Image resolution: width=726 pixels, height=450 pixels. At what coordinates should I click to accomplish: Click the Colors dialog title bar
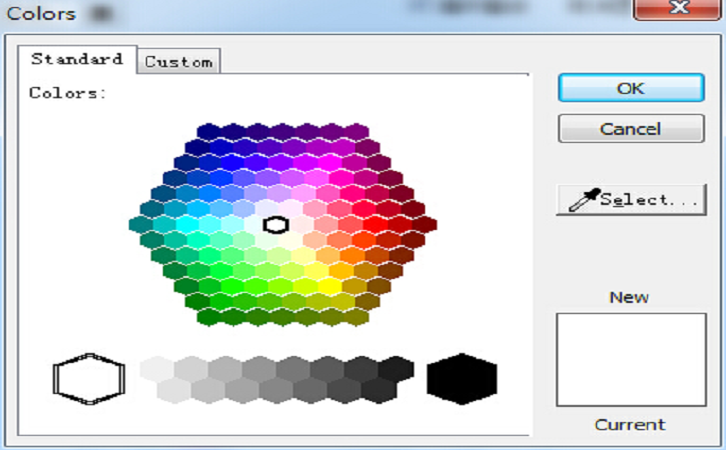click(300, 14)
